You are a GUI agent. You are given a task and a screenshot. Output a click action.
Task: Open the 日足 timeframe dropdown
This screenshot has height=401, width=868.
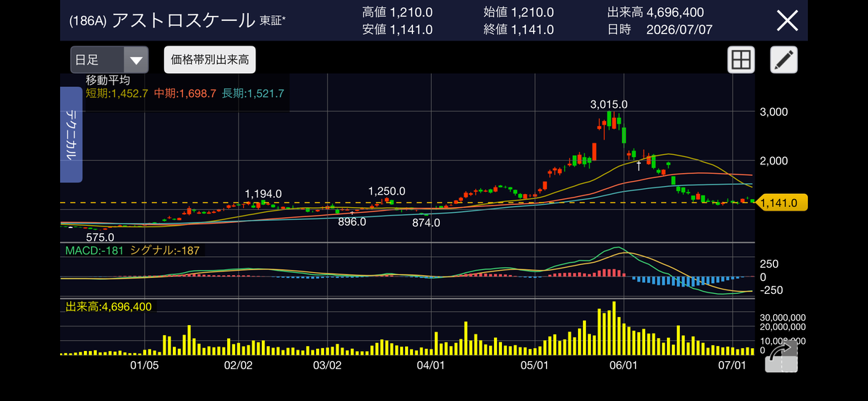109,59
